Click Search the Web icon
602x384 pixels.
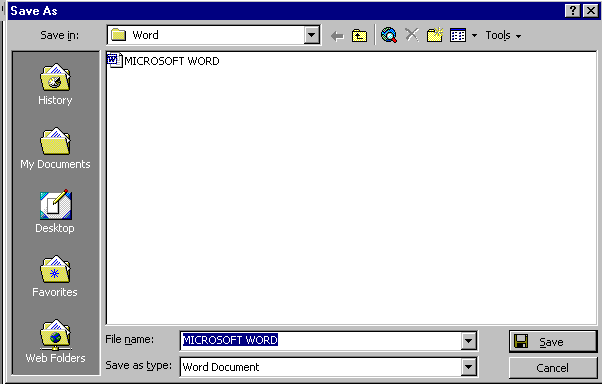[389, 35]
